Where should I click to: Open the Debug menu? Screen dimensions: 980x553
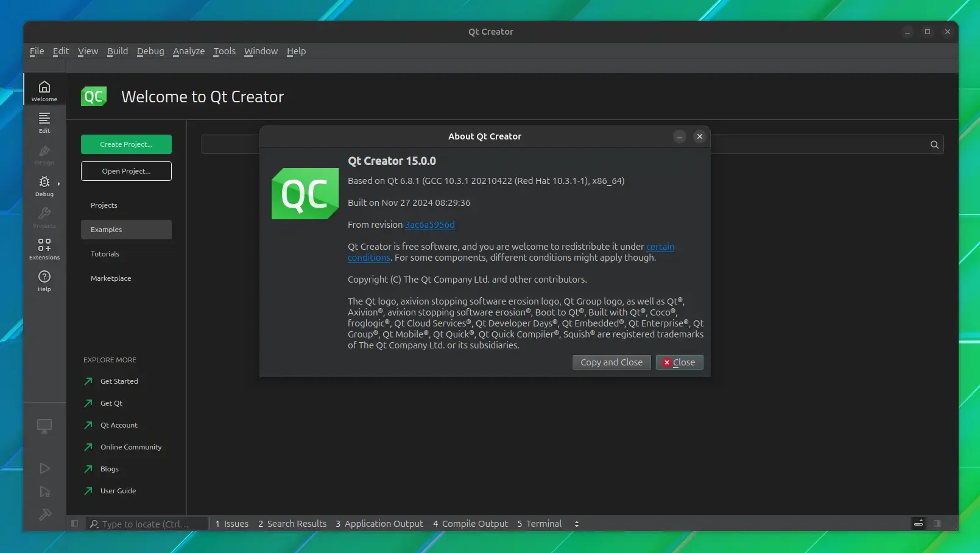150,51
